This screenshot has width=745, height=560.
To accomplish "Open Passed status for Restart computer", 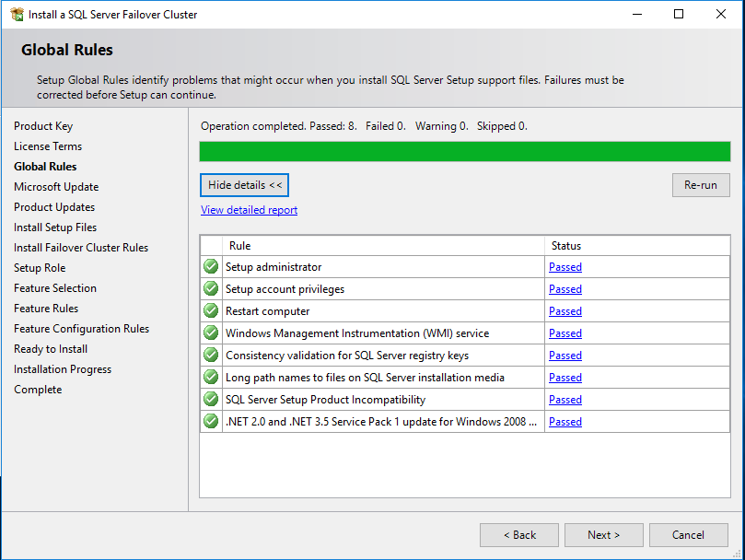I will point(565,311).
